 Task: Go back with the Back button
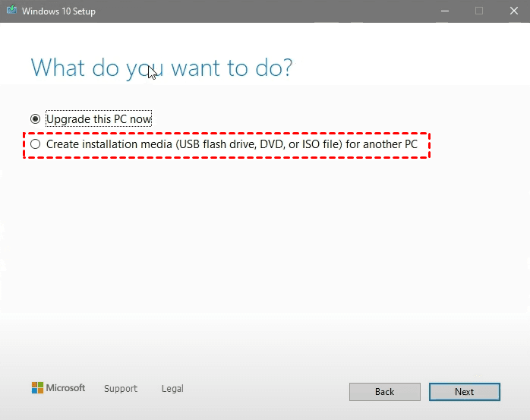tap(385, 392)
